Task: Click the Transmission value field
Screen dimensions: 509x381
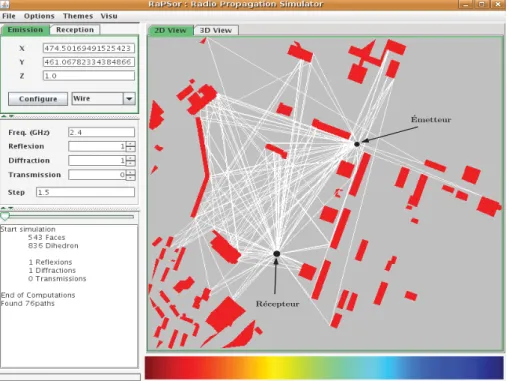Action: pyautogui.click(x=97, y=175)
